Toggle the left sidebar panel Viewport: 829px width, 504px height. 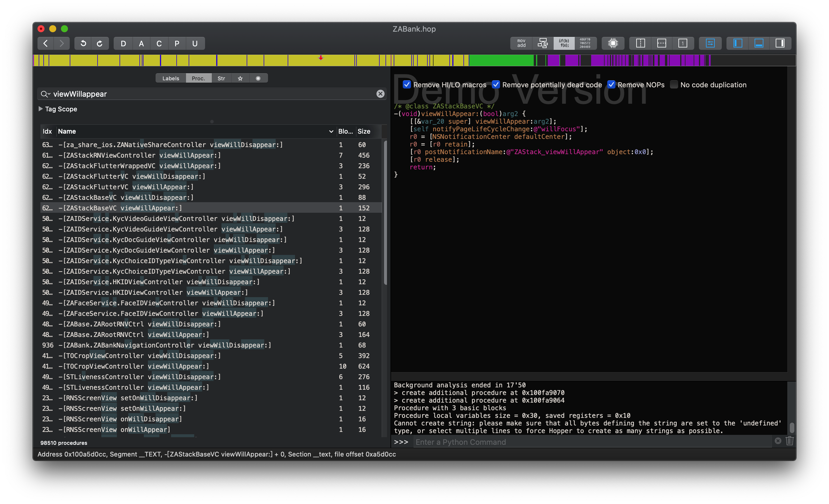pyautogui.click(x=738, y=43)
